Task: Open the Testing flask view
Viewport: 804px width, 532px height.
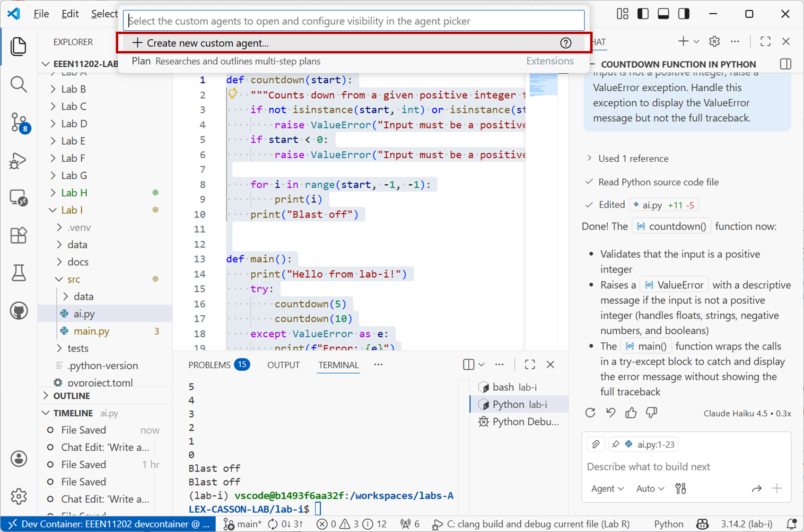Action: click(18, 273)
